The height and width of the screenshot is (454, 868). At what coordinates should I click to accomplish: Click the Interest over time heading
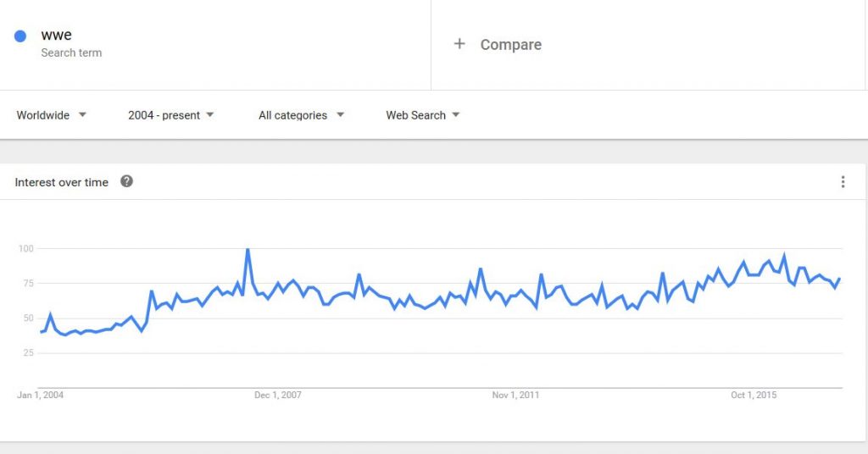[62, 182]
